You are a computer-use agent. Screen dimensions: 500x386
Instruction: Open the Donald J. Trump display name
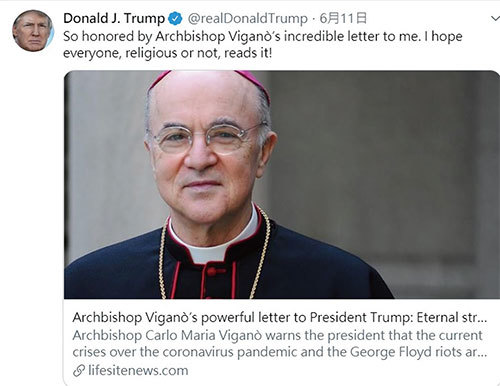click(x=114, y=18)
